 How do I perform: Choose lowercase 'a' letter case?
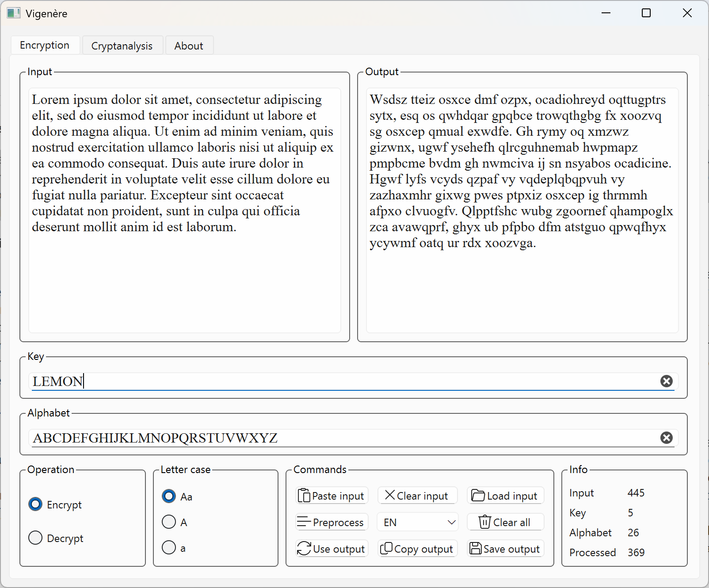pos(169,548)
